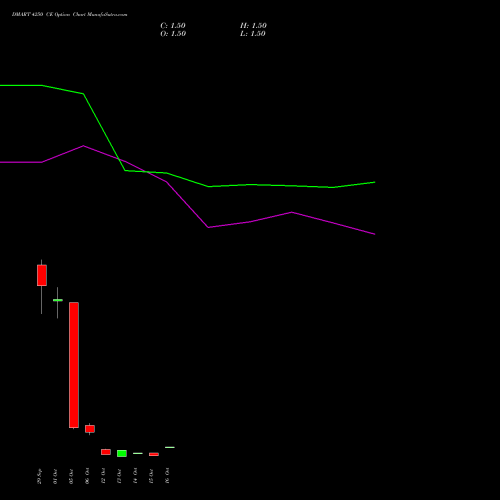
Task: Click the high value H: 1.50
Action: [253, 26]
